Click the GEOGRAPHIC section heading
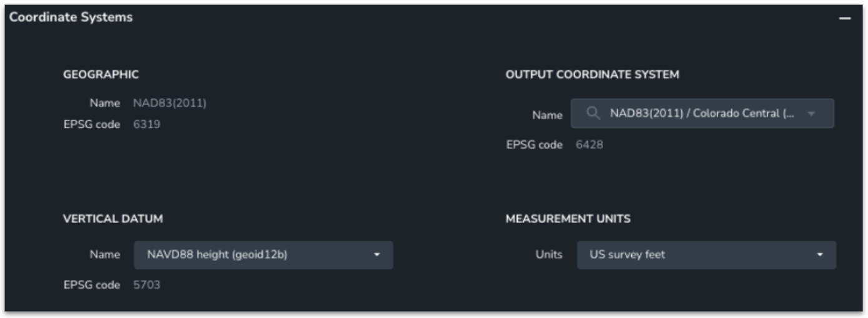The height and width of the screenshot is (318, 868). (x=101, y=75)
